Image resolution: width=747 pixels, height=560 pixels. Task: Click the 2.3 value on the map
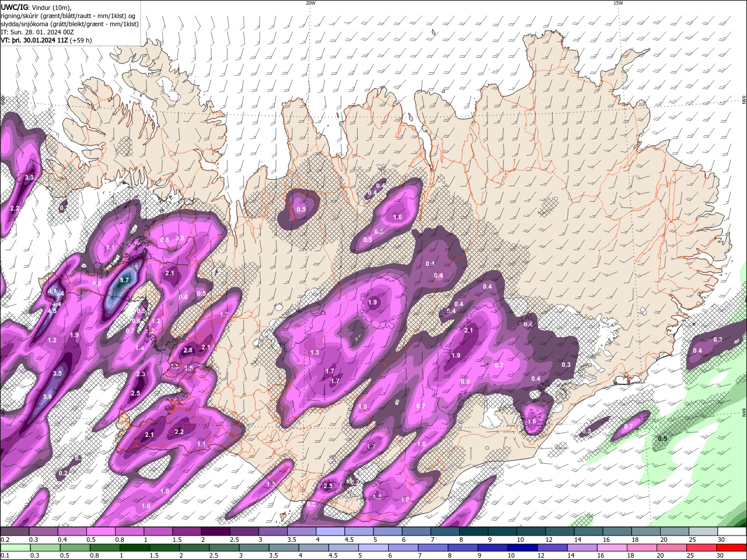pos(141,374)
